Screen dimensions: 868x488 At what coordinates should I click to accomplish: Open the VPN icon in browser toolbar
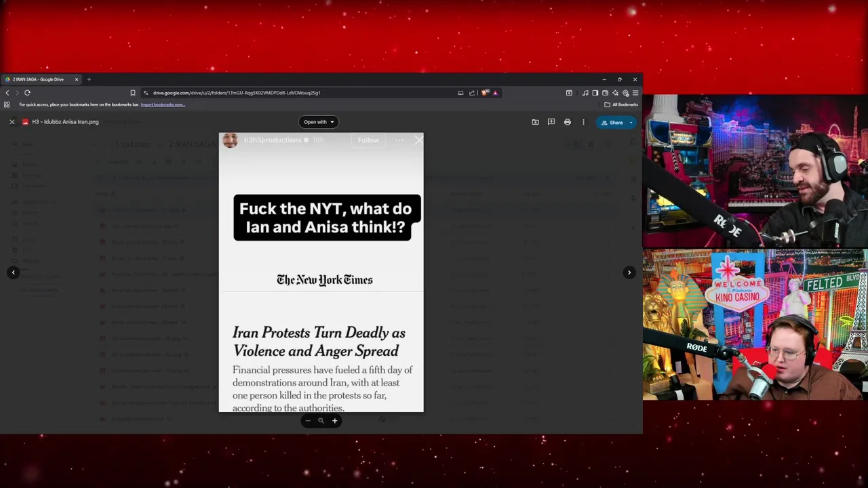(625, 93)
